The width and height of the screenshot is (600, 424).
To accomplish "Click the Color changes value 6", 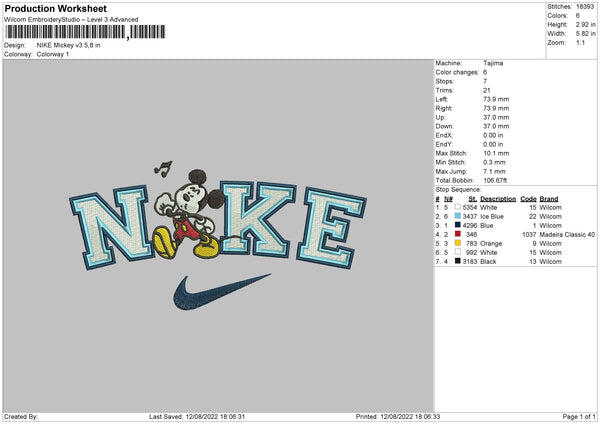I will tap(485, 72).
